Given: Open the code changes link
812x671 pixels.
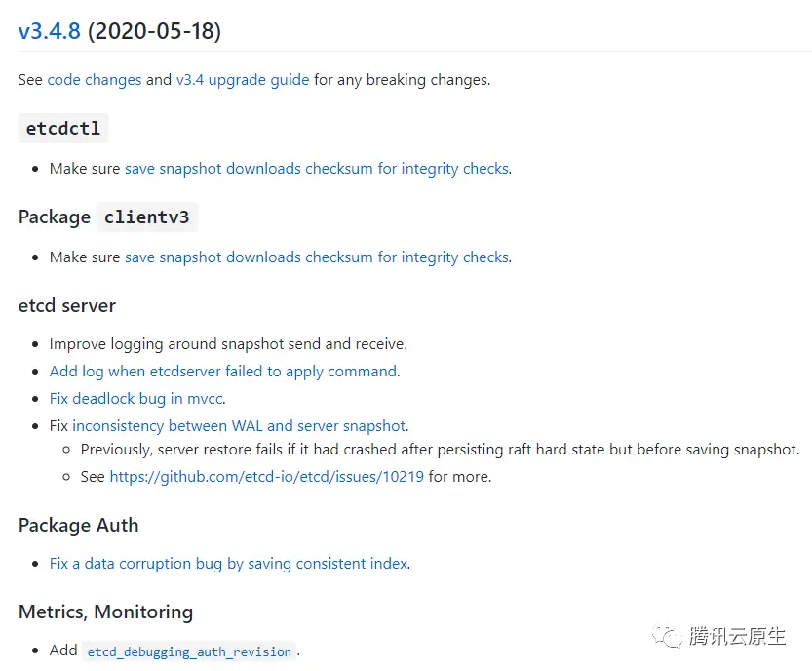Looking at the screenshot, I should 95,80.
